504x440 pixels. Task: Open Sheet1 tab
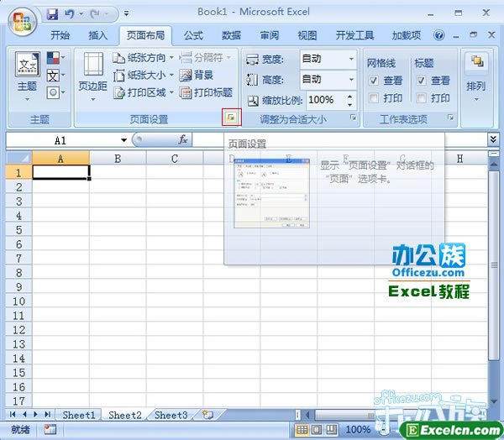(x=79, y=415)
